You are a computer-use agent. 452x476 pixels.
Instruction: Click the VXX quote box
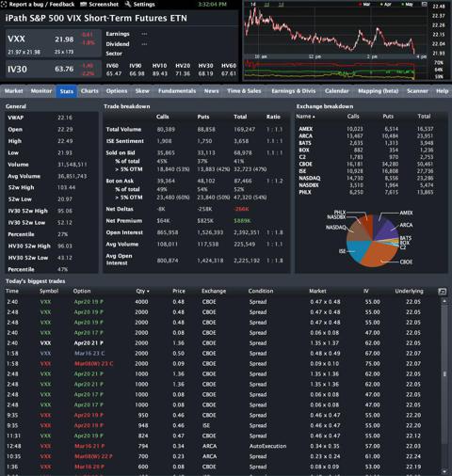pyautogui.click(x=53, y=43)
